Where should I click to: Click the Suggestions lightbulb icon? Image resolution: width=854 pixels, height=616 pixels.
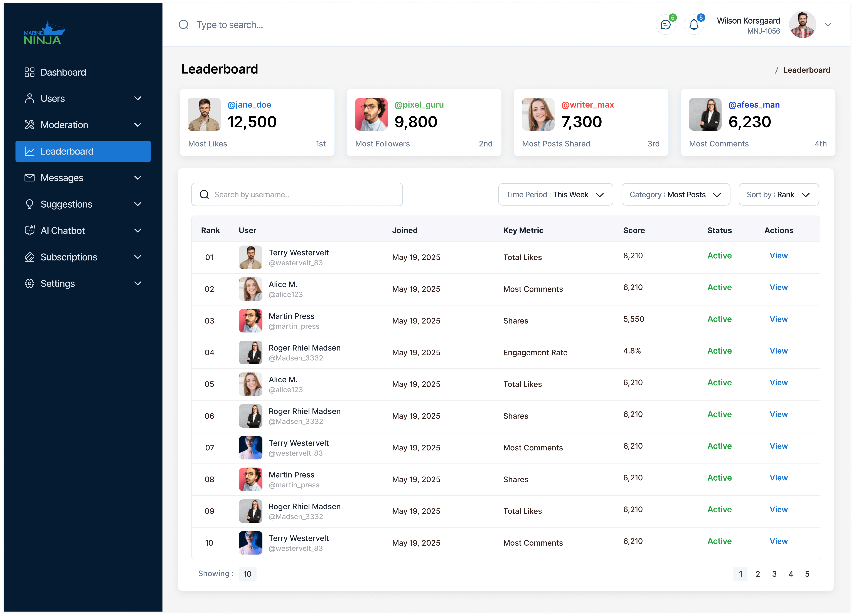coord(29,204)
